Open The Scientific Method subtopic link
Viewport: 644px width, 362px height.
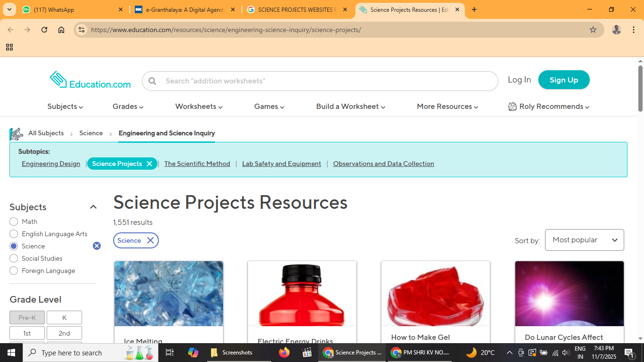197,164
